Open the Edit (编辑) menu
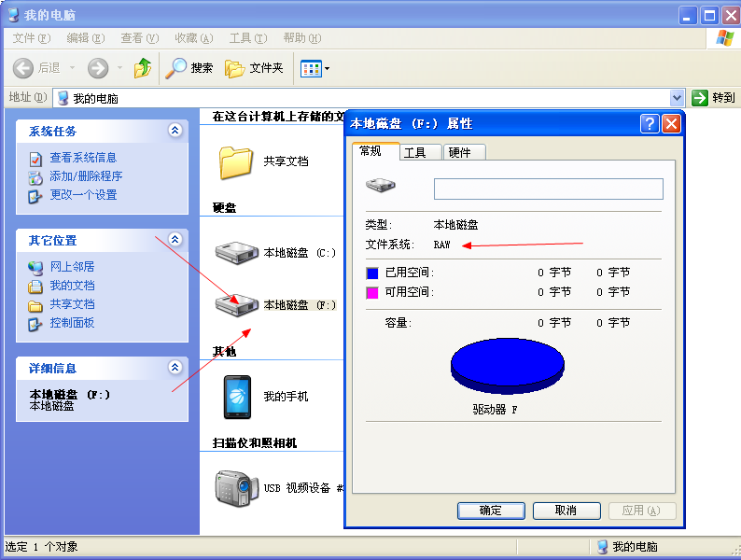741x560 pixels. [x=86, y=38]
